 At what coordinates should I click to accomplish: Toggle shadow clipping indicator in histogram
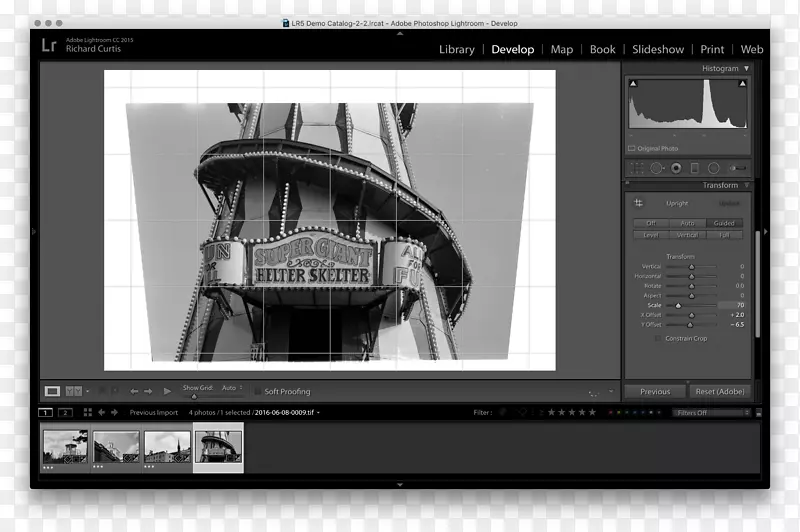click(x=633, y=83)
